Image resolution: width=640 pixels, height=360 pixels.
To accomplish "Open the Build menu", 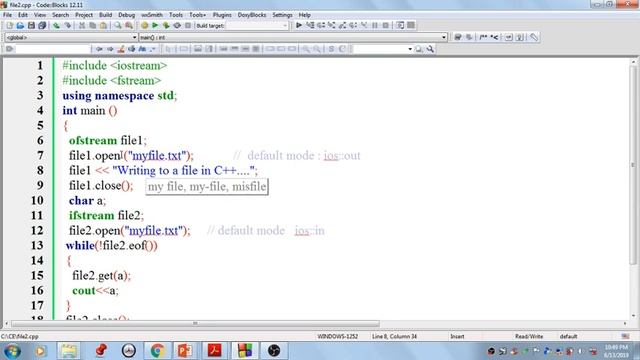I will (x=105, y=15).
